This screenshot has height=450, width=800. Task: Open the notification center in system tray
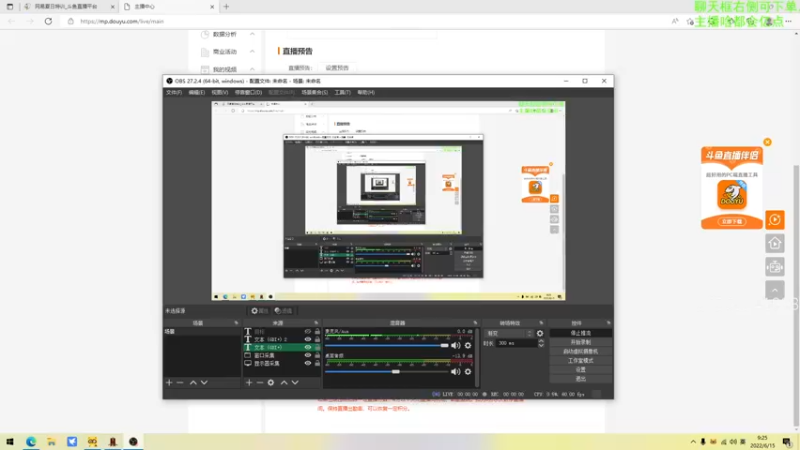(x=787, y=442)
